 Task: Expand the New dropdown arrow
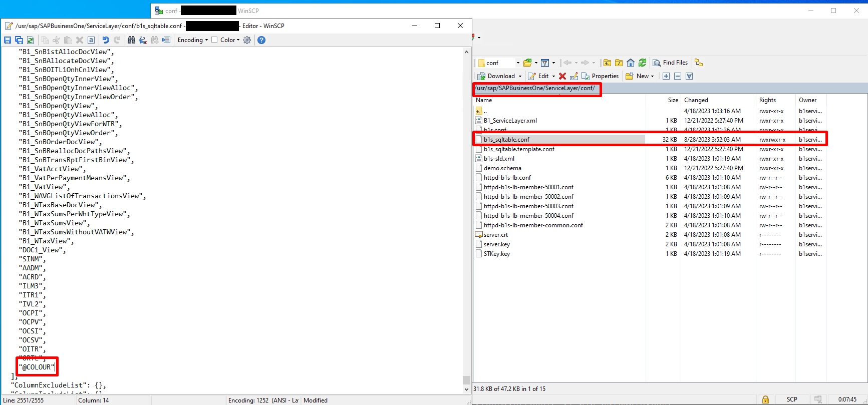click(x=653, y=76)
